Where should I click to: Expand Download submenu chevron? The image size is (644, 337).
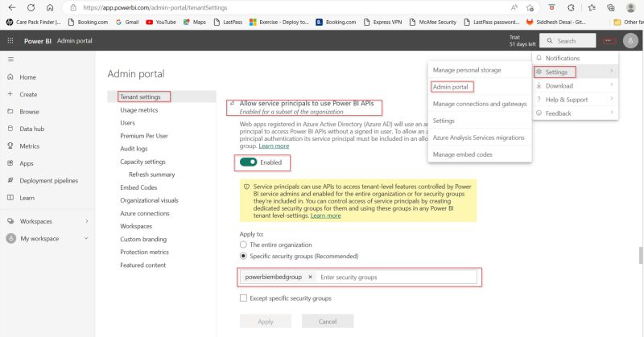(611, 85)
